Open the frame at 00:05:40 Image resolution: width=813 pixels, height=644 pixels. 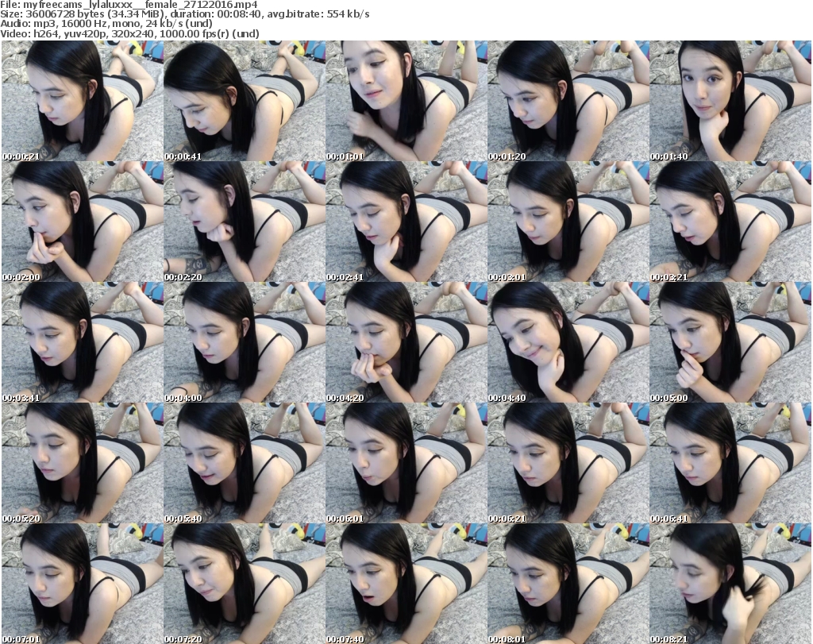[243, 463]
